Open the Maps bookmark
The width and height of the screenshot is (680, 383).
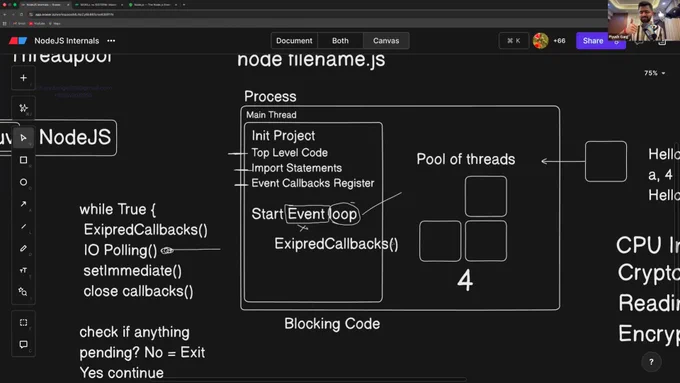coord(55,23)
